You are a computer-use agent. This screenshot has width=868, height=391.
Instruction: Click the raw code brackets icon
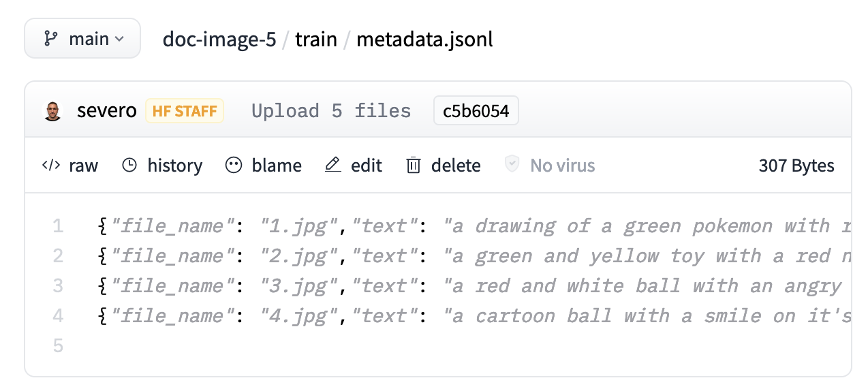tap(51, 166)
